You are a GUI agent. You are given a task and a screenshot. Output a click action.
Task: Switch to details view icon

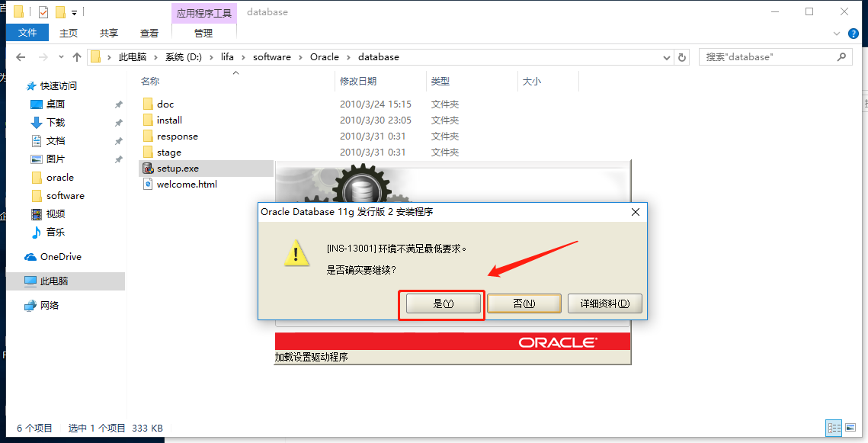coord(834,428)
